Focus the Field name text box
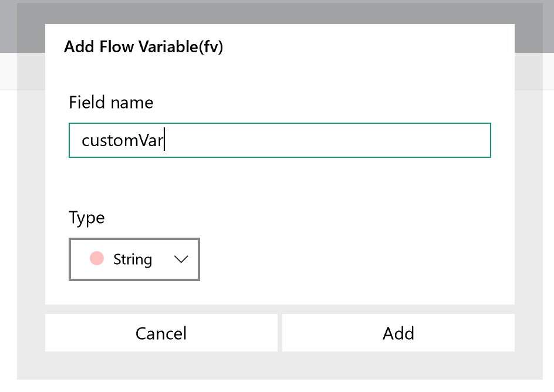Viewport: 554px width, 392px height. click(x=280, y=140)
